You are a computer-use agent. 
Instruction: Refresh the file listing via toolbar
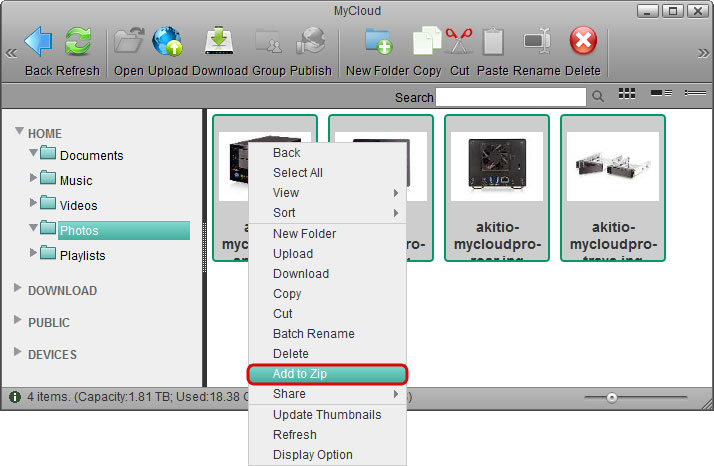pos(77,42)
